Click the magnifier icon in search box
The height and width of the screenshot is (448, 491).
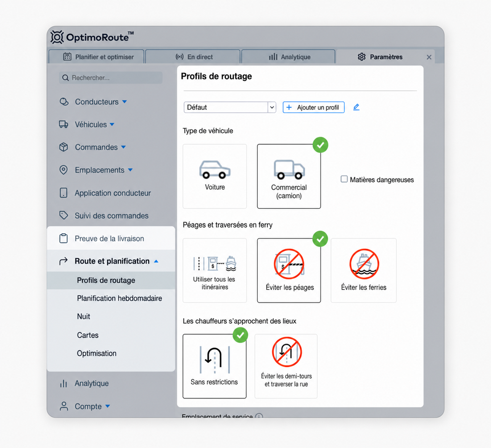tap(65, 78)
